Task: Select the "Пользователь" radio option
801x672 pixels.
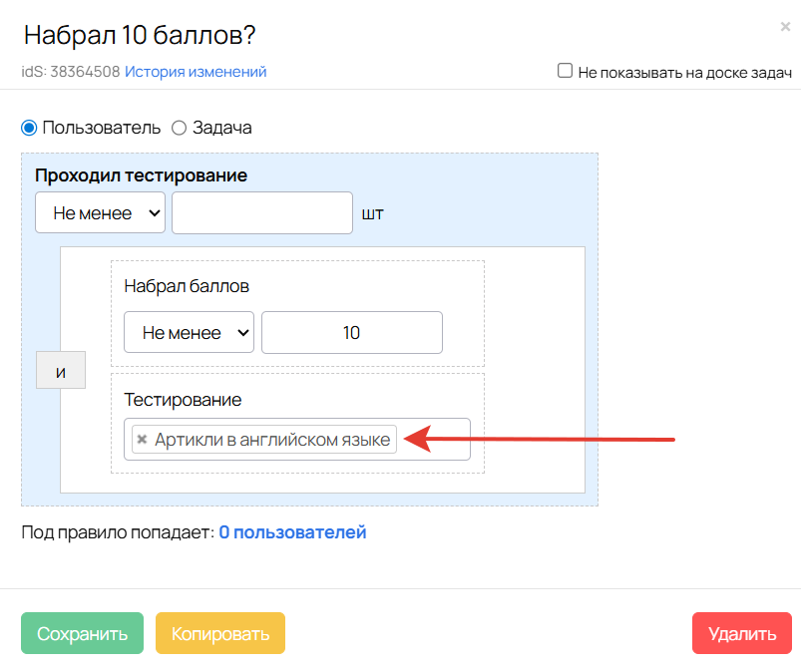Action: pyautogui.click(x=29, y=128)
